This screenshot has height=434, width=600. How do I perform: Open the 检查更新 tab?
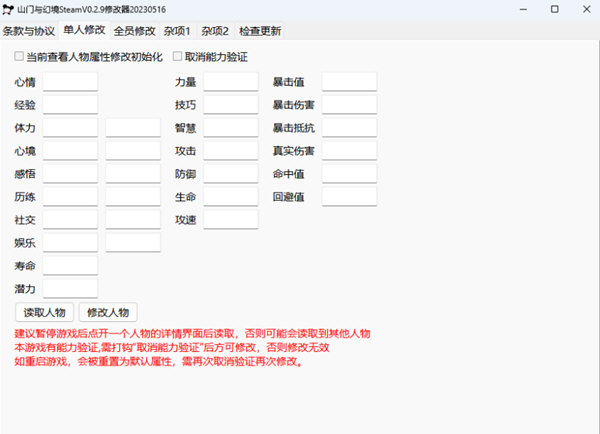(x=260, y=31)
